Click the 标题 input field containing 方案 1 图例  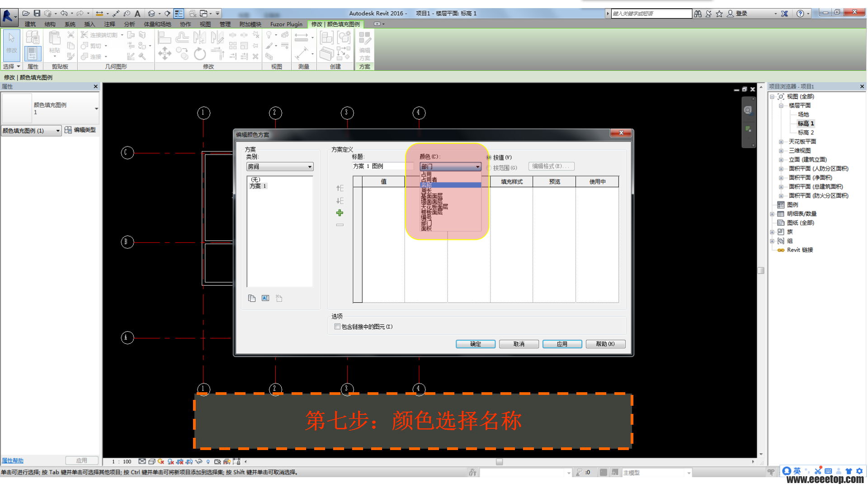pos(383,166)
